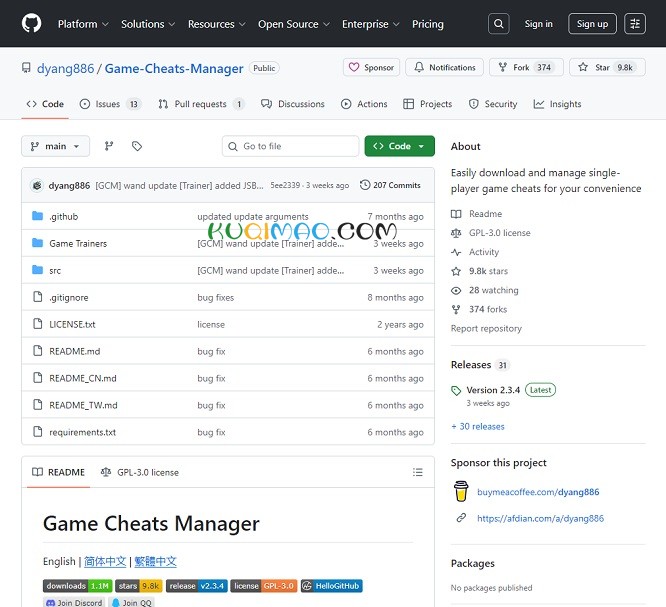The width and height of the screenshot is (666, 607).
Task: Select the README tab in file viewer
Action: [x=59, y=472]
